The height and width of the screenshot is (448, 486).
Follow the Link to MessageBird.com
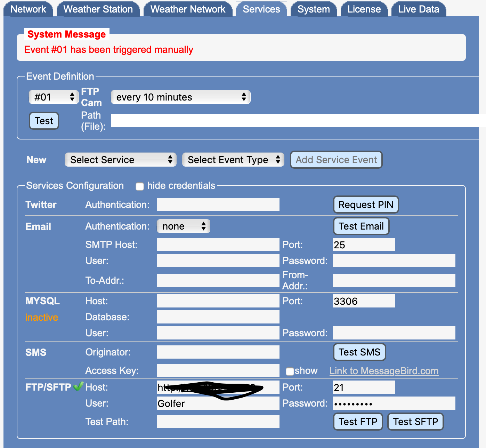384,371
